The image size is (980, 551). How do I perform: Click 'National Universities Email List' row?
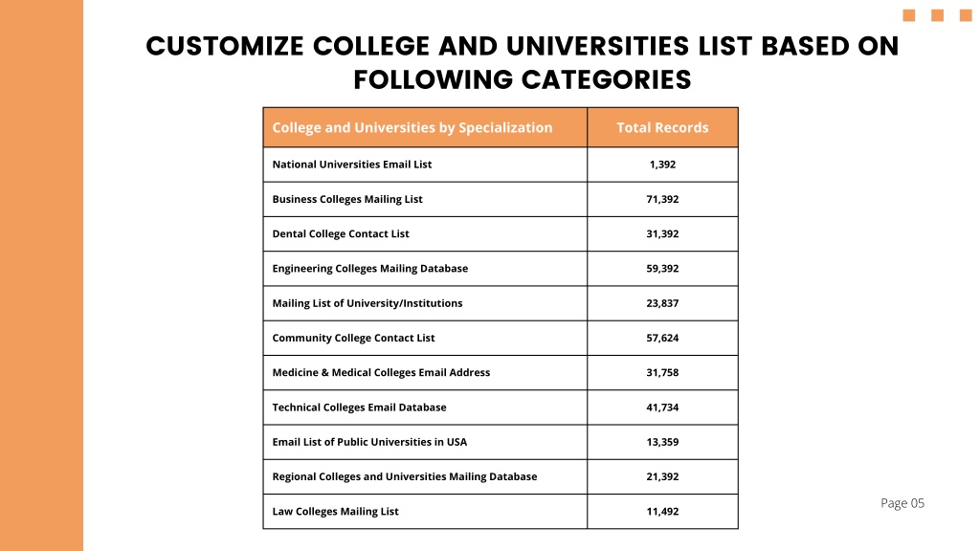coord(501,165)
